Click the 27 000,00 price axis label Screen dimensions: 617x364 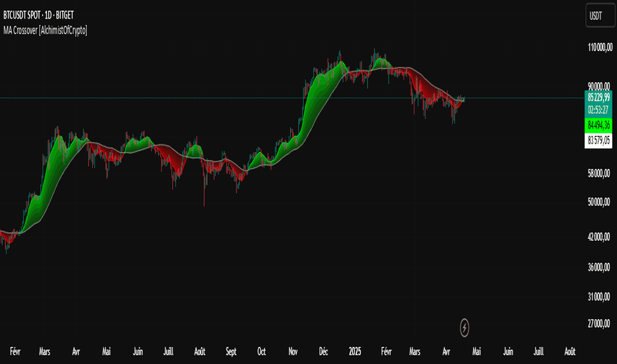(599, 324)
